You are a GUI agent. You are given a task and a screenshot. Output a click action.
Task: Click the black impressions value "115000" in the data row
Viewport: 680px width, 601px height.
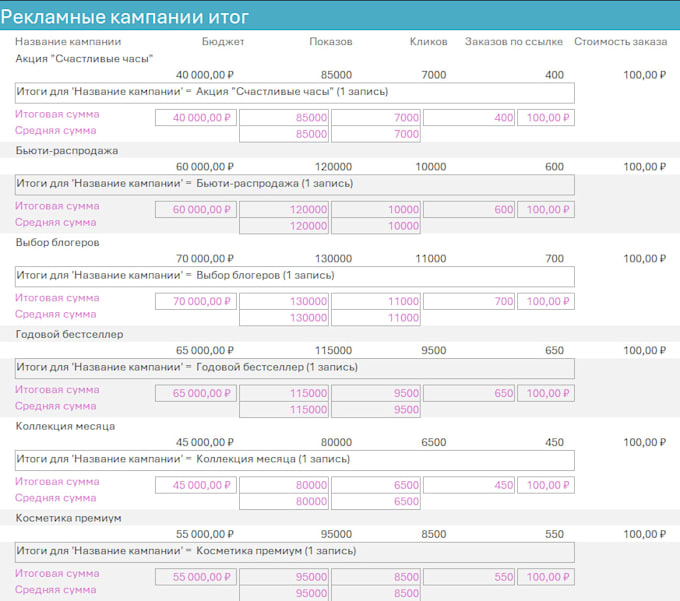333,351
